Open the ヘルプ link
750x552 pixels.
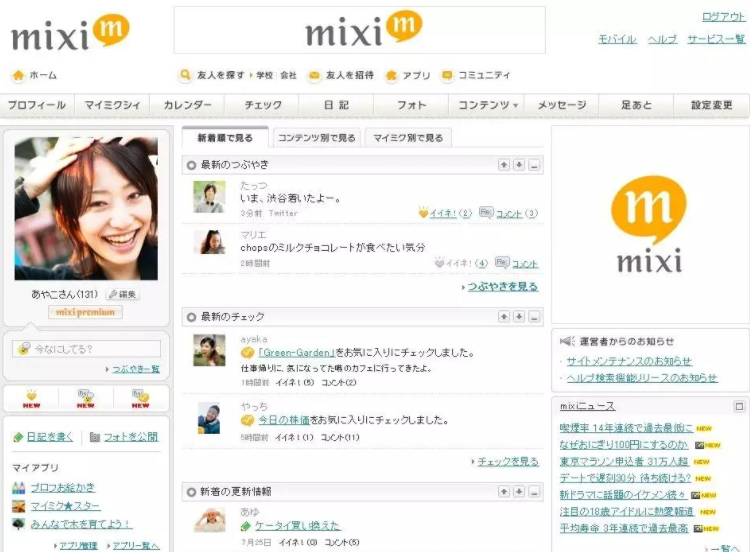(662, 39)
